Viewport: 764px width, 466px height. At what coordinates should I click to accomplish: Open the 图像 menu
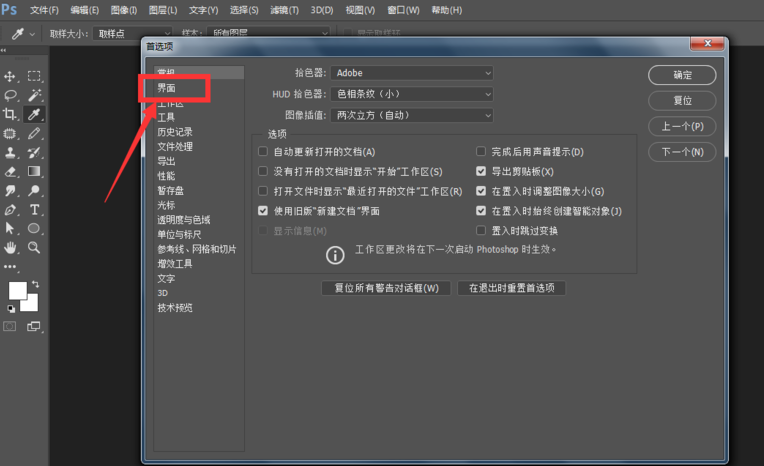[x=124, y=10]
